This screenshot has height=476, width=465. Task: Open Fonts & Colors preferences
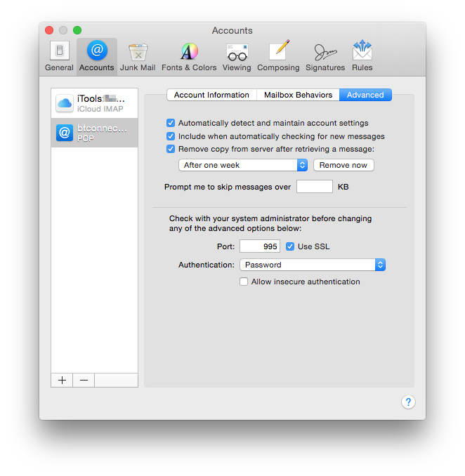pos(189,56)
